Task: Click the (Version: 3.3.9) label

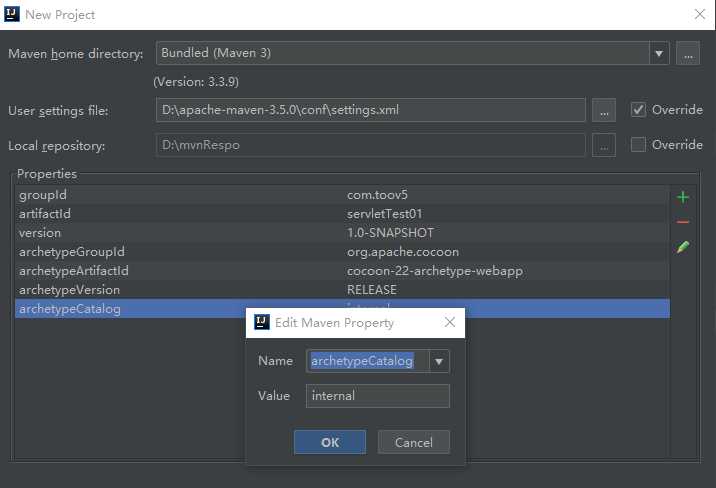Action: (196, 82)
